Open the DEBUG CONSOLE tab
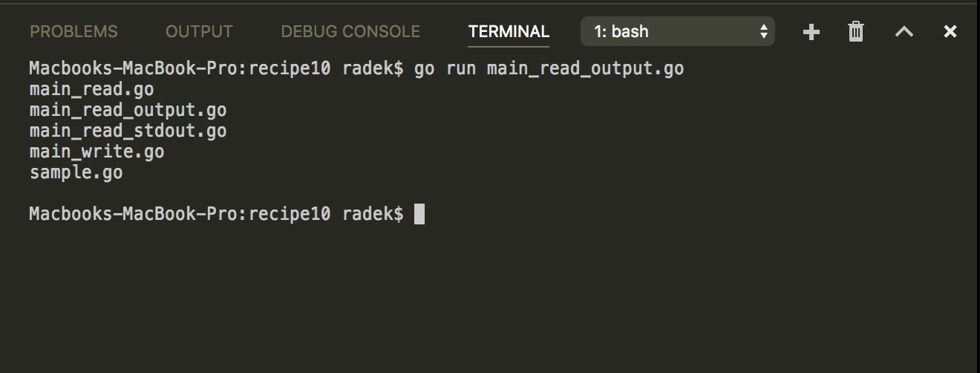 tap(350, 31)
